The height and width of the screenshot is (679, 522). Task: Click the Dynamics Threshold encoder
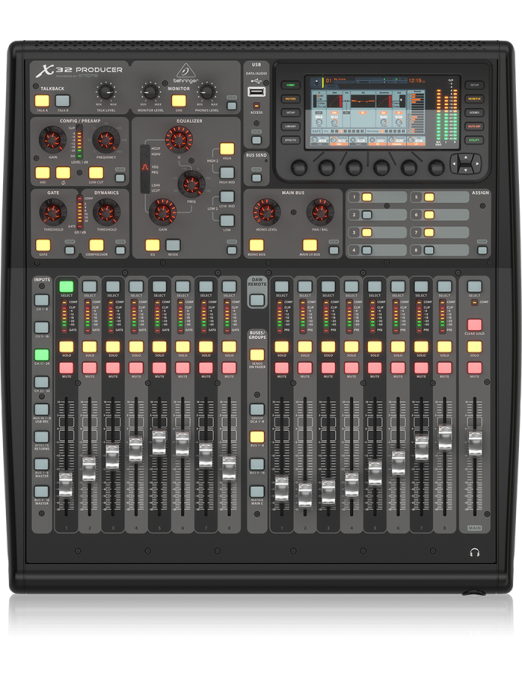107,212
